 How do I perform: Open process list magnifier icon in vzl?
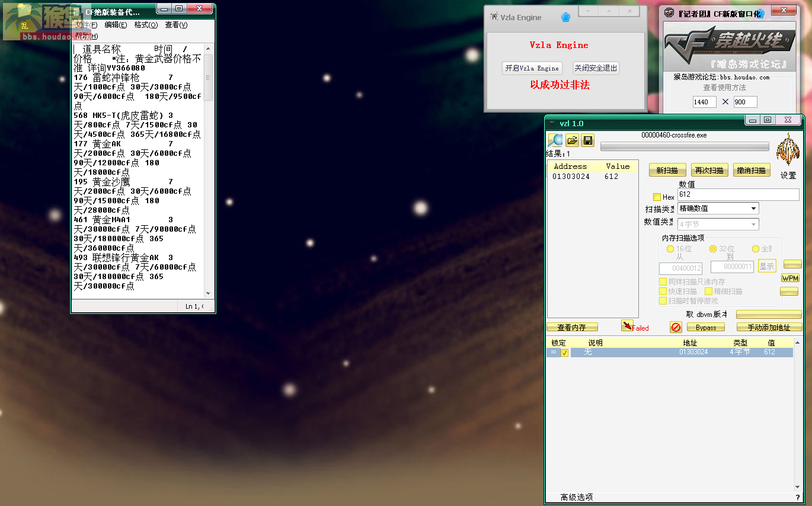point(555,140)
